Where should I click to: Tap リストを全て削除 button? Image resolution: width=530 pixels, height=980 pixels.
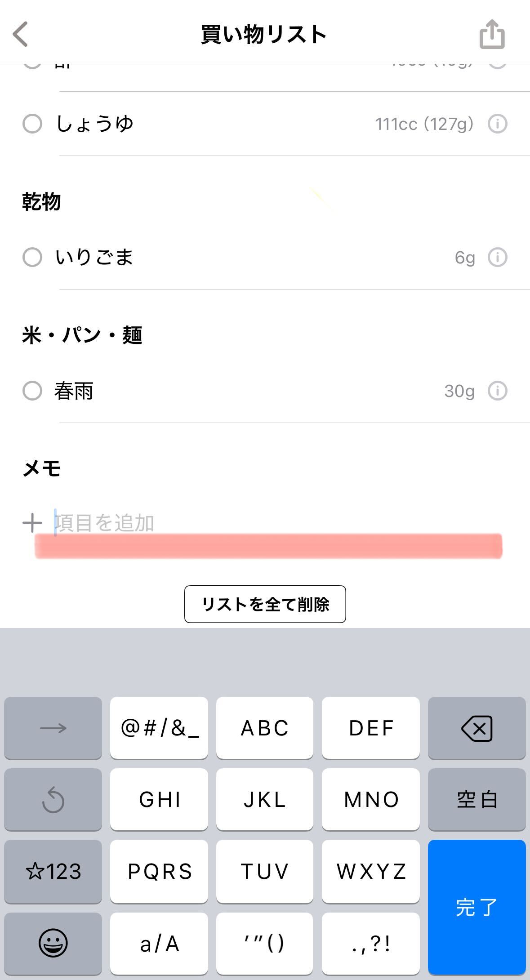(265, 604)
